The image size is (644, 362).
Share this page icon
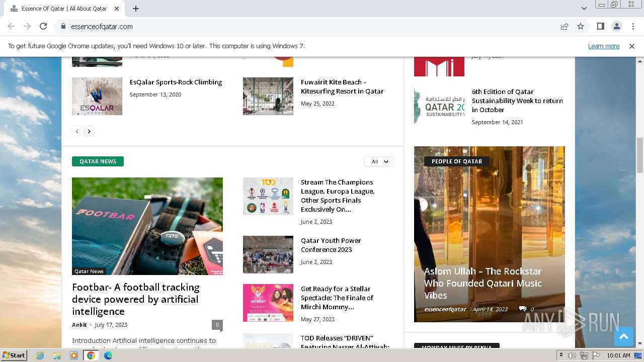pos(565,26)
